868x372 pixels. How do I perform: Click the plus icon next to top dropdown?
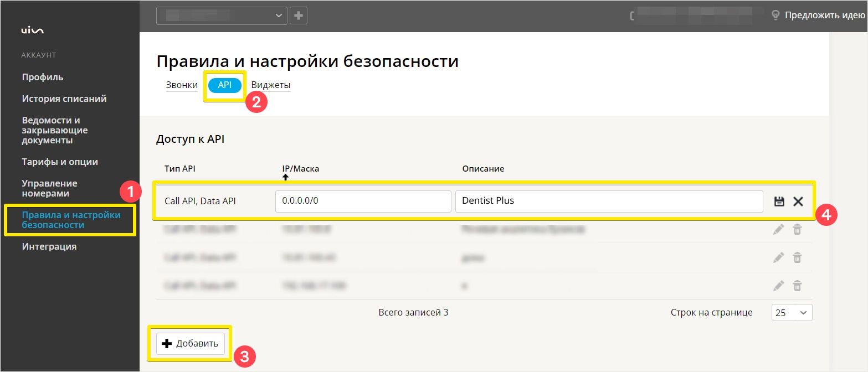click(299, 15)
